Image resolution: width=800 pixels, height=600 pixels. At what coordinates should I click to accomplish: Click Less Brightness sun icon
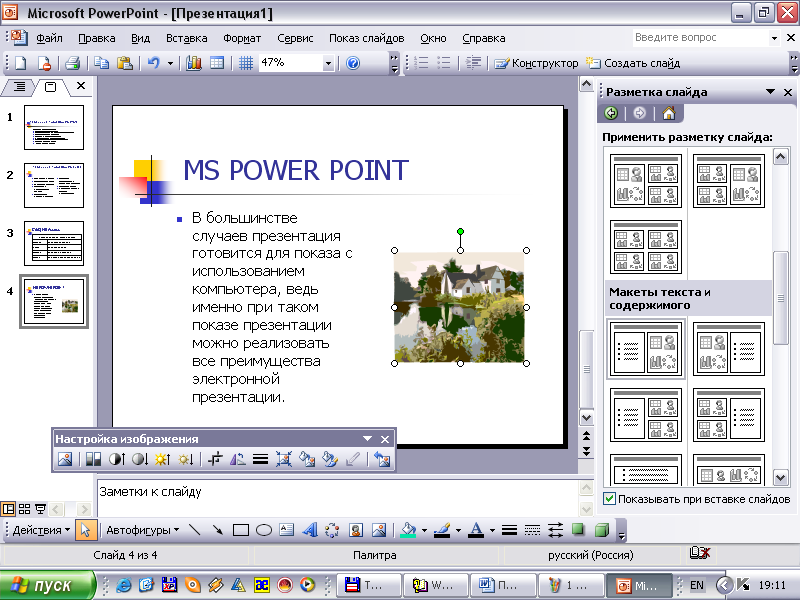(185, 459)
